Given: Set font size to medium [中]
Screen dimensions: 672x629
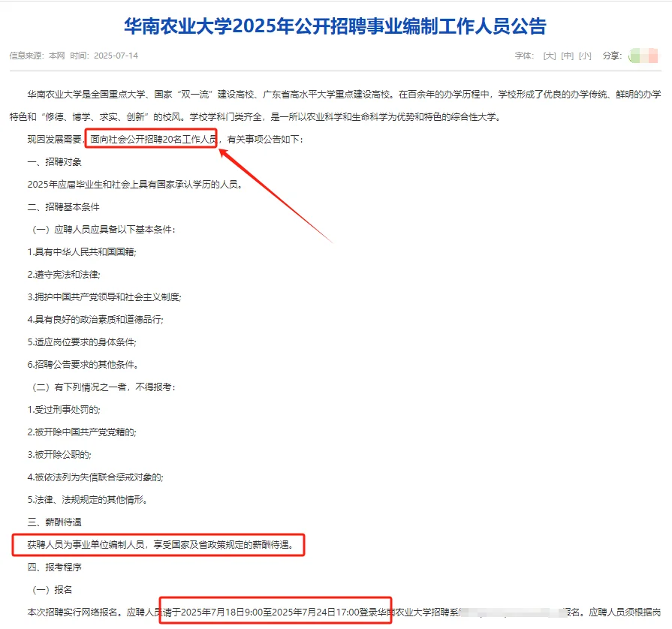Looking at the screenshot, I should click(567, 56).
